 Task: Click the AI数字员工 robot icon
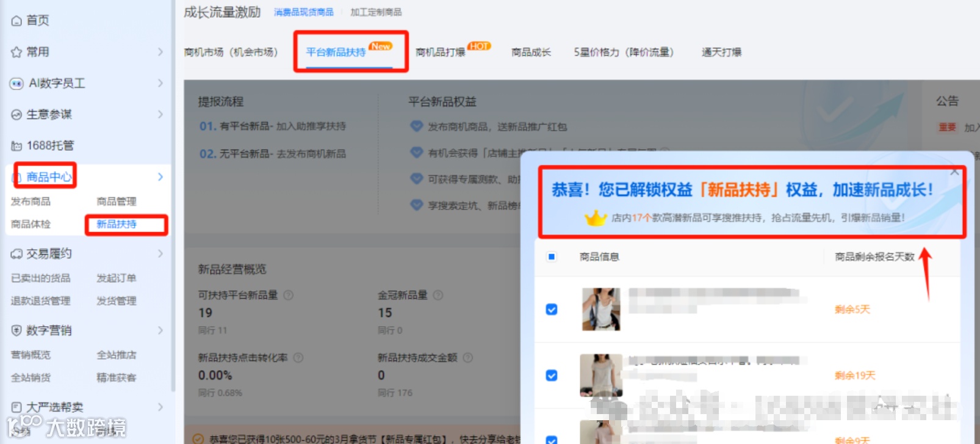pyautogui.click(x=16, y=83)
